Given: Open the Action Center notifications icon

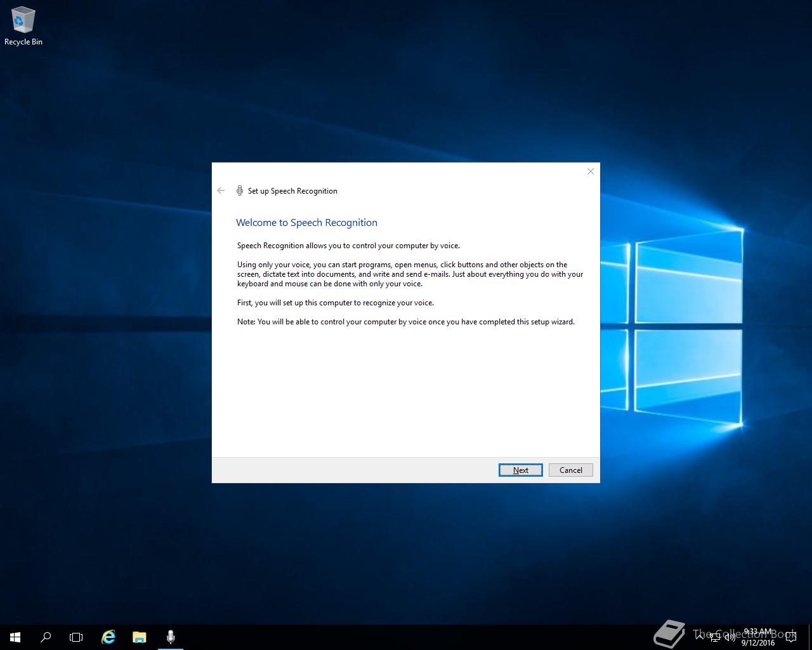Looking at the screenshot, I should tap(791, 637).
